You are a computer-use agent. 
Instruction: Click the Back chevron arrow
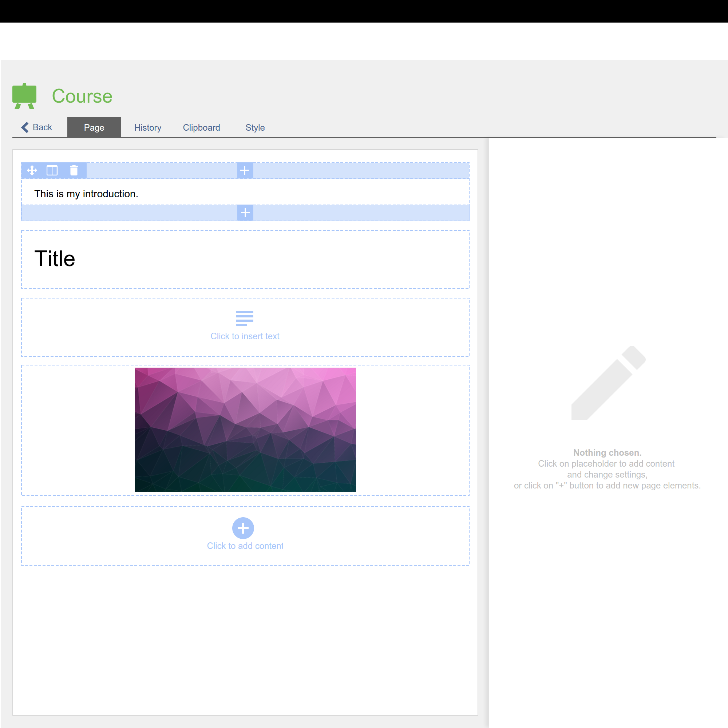pyautogui.click(x=25, y=127)
